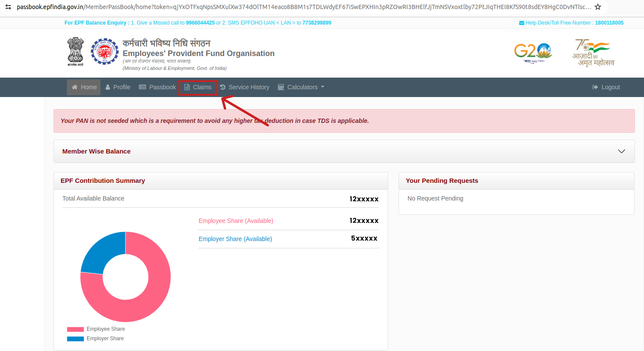Click the Azadi Ka Amrit Mahotsav logo
Image resolution: width=644 pixels, height=351 pixels.
(x=594, y=53)
